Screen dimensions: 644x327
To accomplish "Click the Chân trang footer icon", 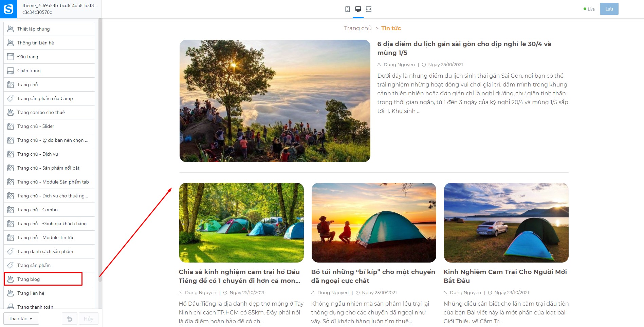I will click(x=11, y=71).
